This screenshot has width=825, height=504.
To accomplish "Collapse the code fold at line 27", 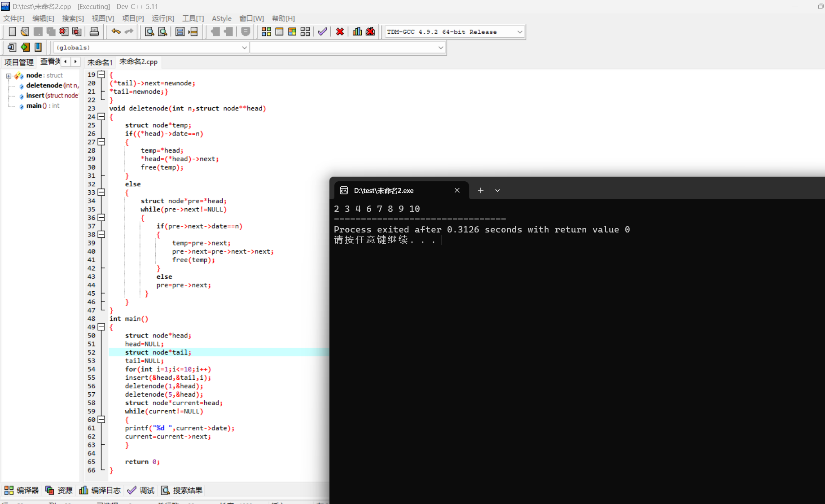I will point(101,142).
